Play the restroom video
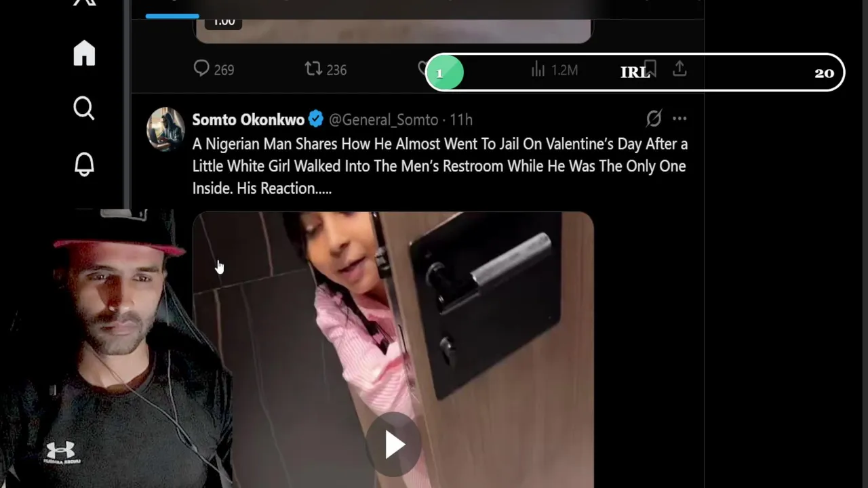This screenshot has width=868, height=488. pos(394,445)
